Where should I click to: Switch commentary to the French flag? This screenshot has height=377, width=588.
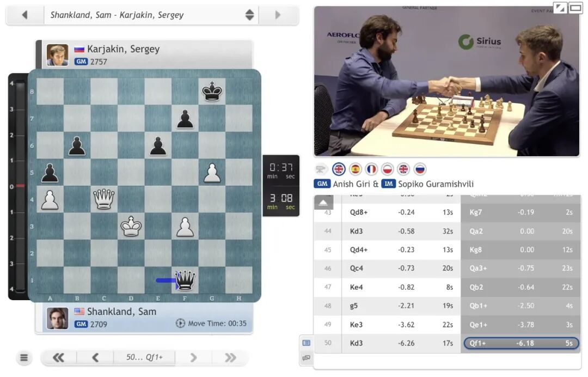[x=371, y=169]
